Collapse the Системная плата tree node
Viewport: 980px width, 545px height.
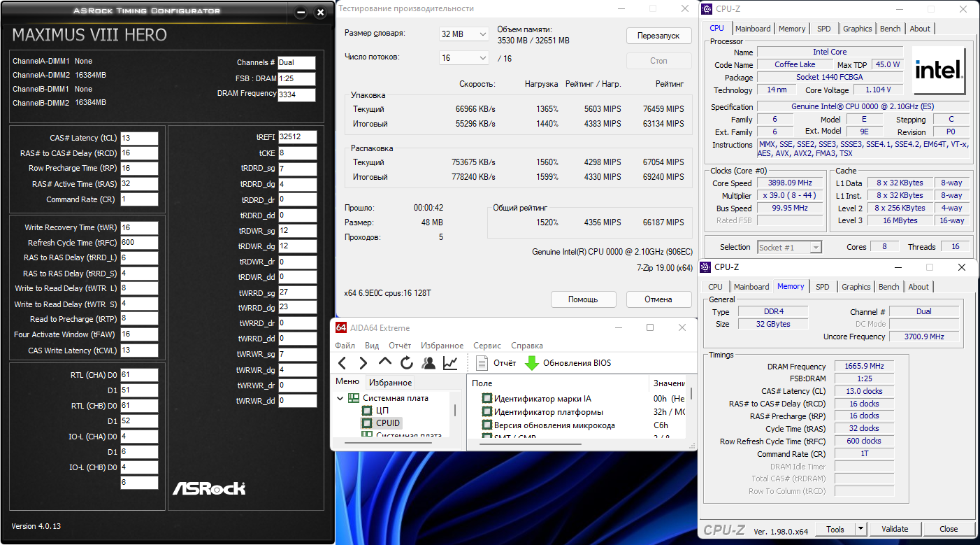[340, 398]
